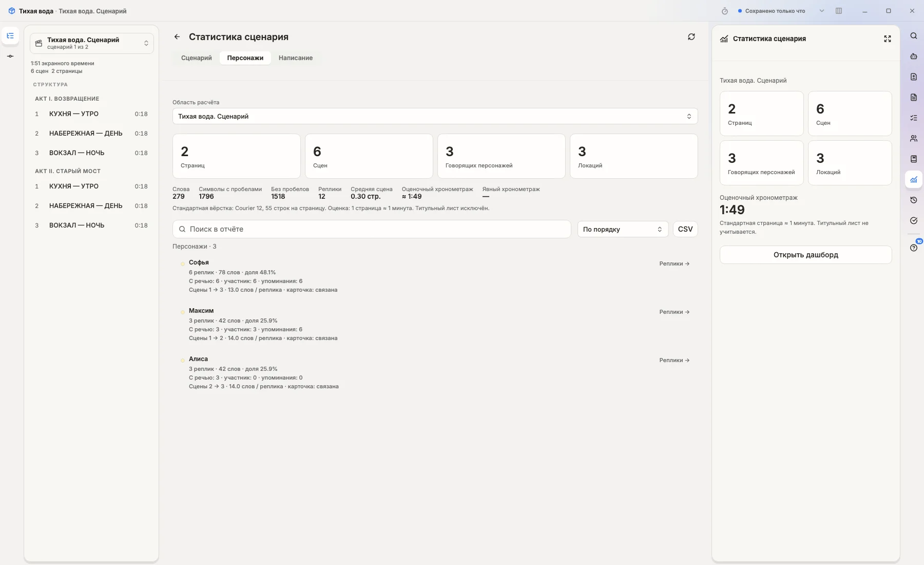
Task: Open Реплики link for Максим
Action: tap(675, 312)
